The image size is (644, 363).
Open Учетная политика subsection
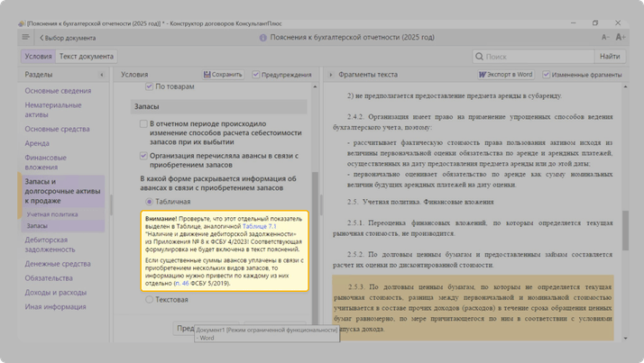[x=52, y=214]
